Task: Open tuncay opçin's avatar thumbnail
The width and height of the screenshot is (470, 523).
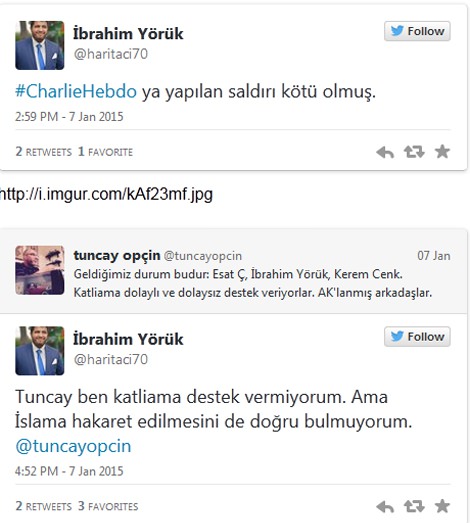Action: pyautogui.click(x=40, y=270)
